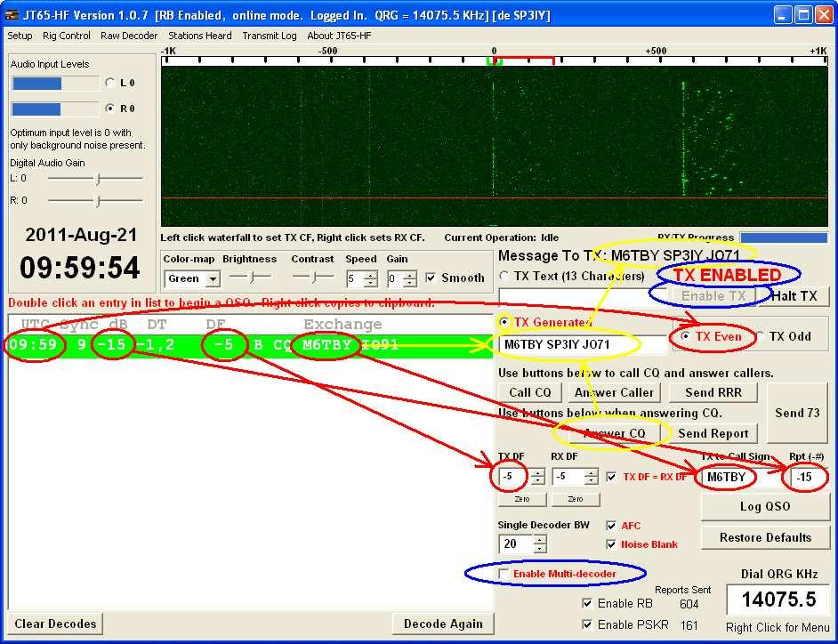Screen dimensions: 838x644
Task: Click the Send Report button
Action: click(x=713, y=433)
